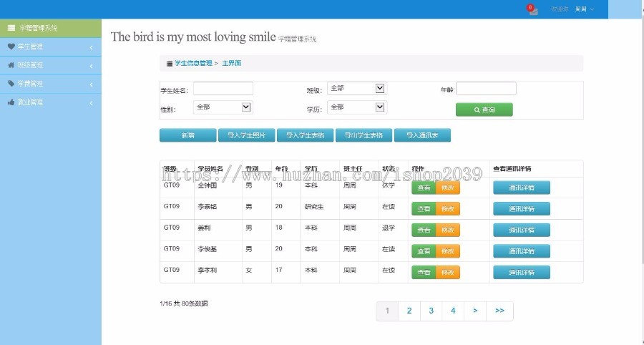
Task: Click the single-arrow next page button
Action: point(475,311)
